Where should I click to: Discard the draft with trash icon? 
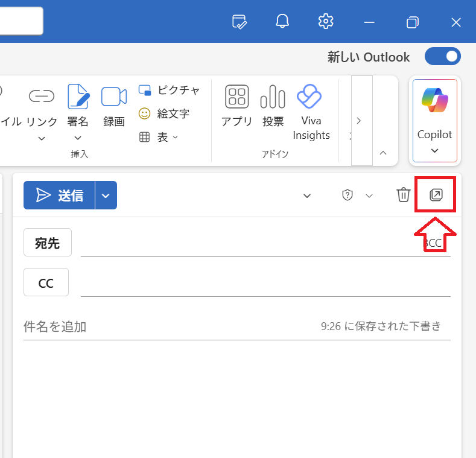[x=404, y=195]
